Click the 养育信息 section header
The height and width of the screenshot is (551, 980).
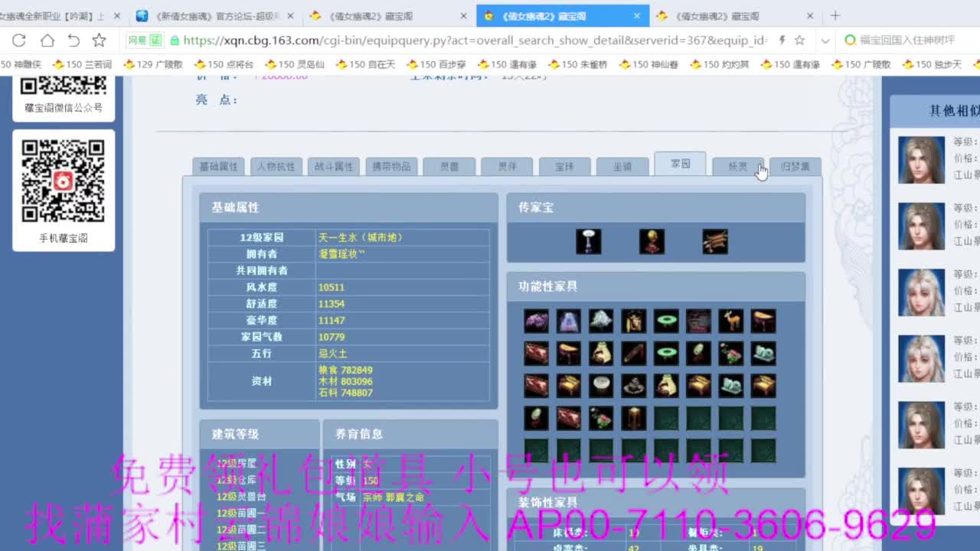click(410, 434)
